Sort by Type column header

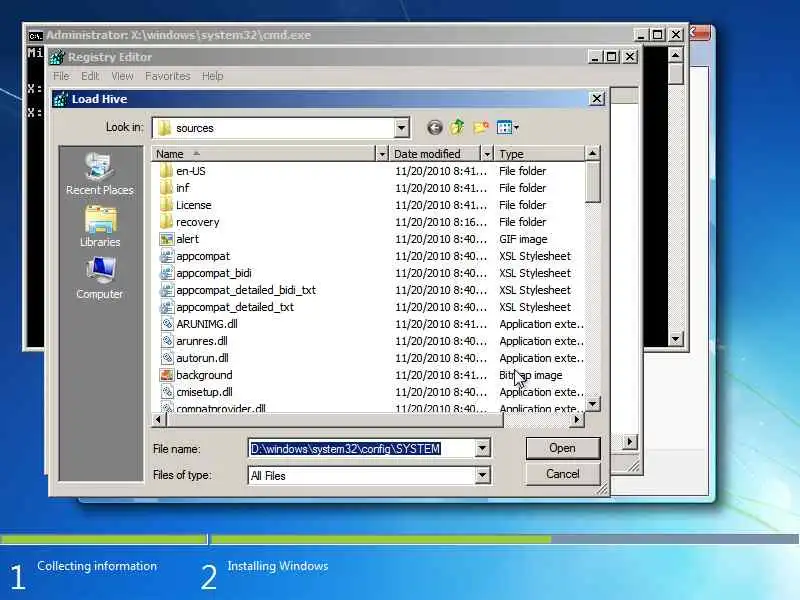pyautogui.click(x=539, y=154)
